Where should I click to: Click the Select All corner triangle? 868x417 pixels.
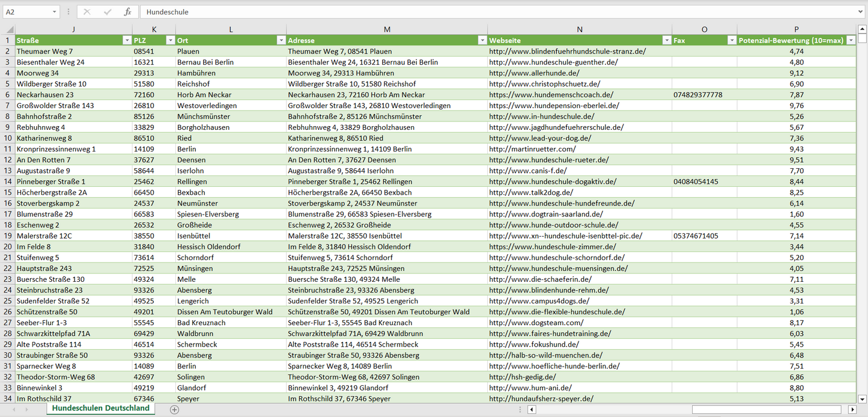tap(8, 29)
